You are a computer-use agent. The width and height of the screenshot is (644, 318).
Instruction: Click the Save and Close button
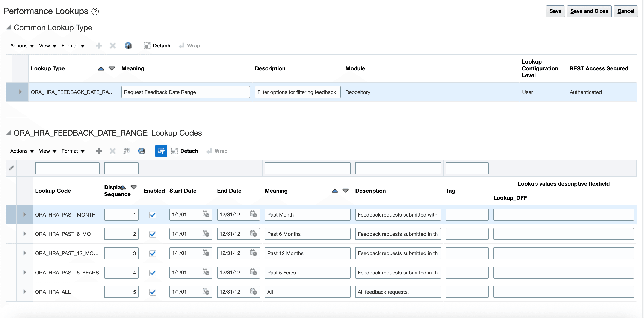coord(589,11)
